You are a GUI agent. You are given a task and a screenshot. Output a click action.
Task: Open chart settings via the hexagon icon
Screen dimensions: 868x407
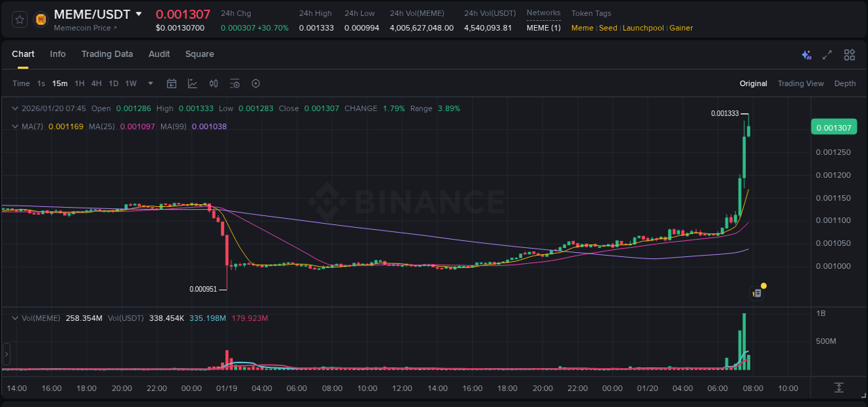(x=256, y=83)
